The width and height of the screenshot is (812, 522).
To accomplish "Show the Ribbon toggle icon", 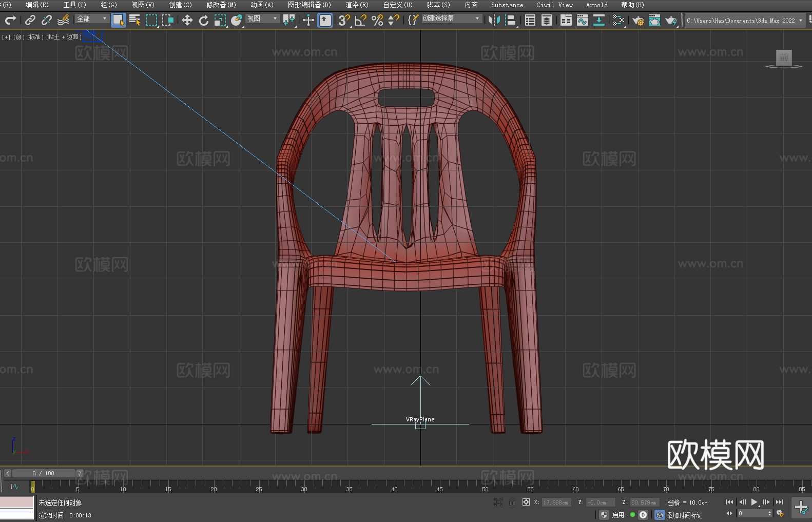I will point(566,20).
